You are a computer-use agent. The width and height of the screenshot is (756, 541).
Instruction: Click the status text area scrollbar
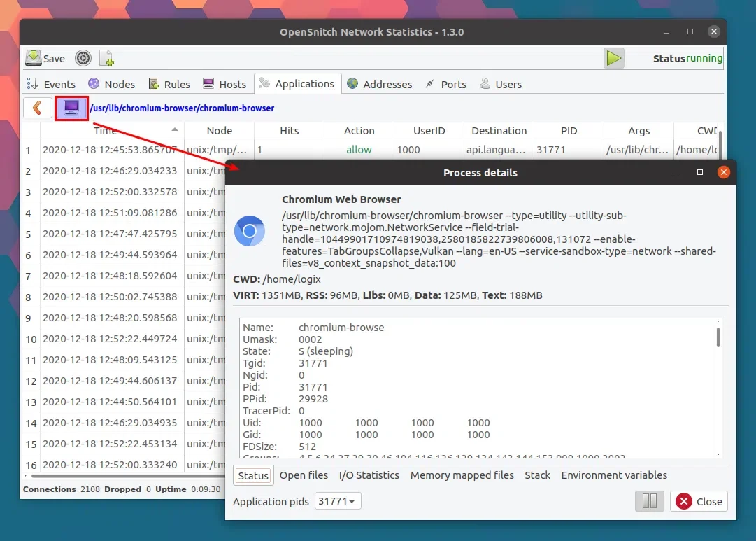click(x=718, y=337)
